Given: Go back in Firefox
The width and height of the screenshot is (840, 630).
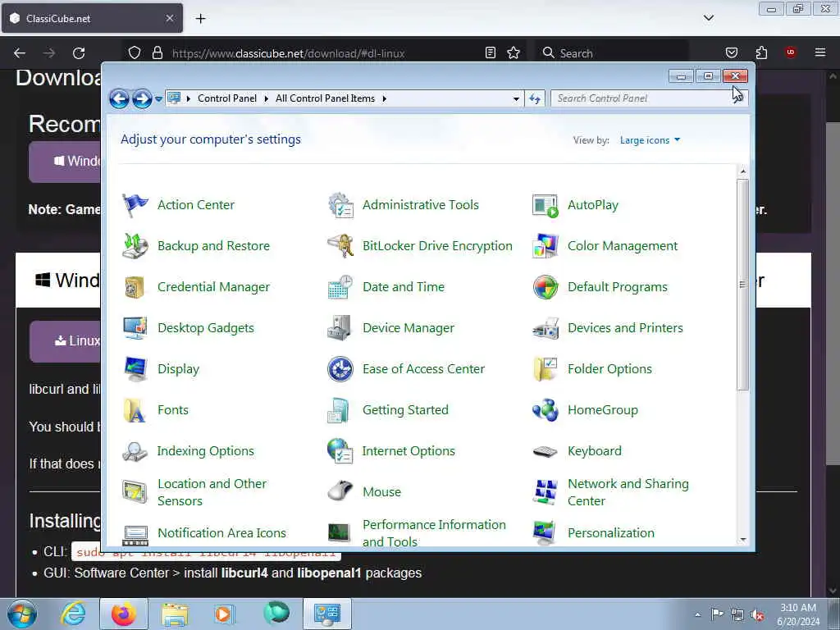Looking at the screenshot, I should (x=20, y=53).
